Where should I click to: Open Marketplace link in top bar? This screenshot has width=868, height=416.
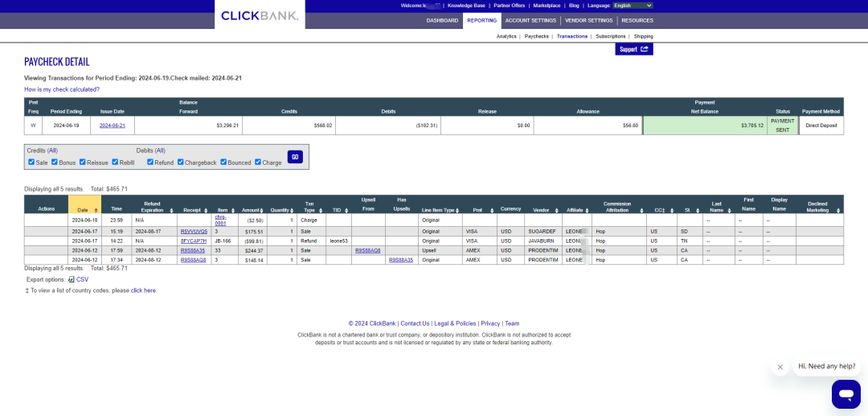[x=547, y=6]
